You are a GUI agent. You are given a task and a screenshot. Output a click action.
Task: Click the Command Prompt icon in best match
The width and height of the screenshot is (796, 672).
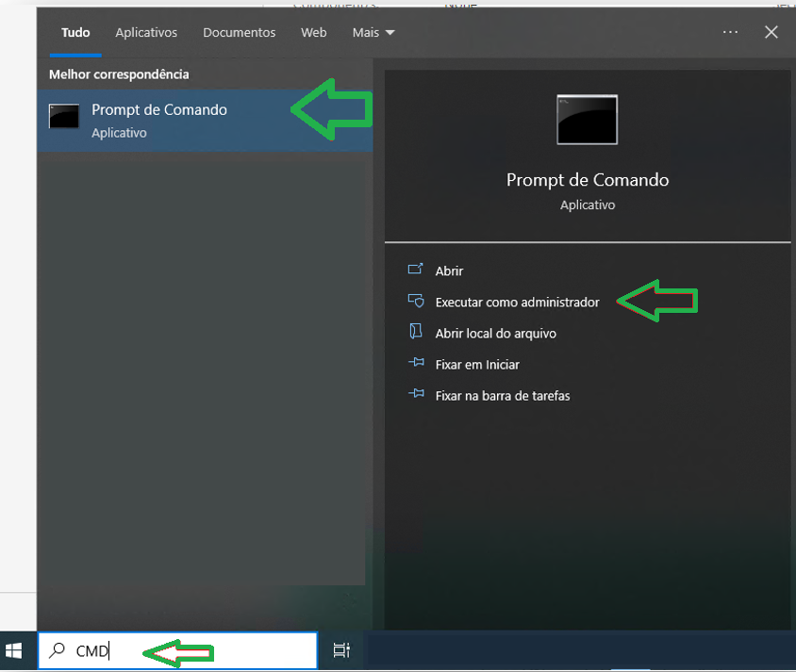[x=64, y=116]
